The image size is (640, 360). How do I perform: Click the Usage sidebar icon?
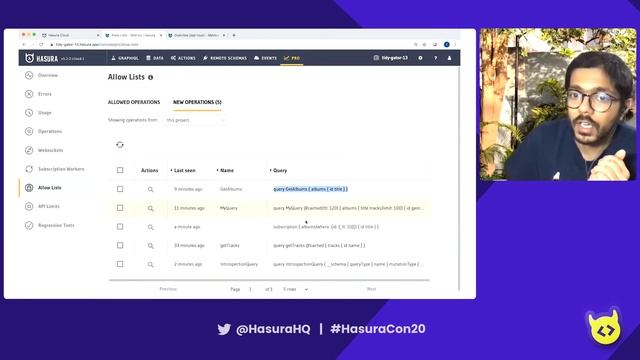(x=29, y=113)
